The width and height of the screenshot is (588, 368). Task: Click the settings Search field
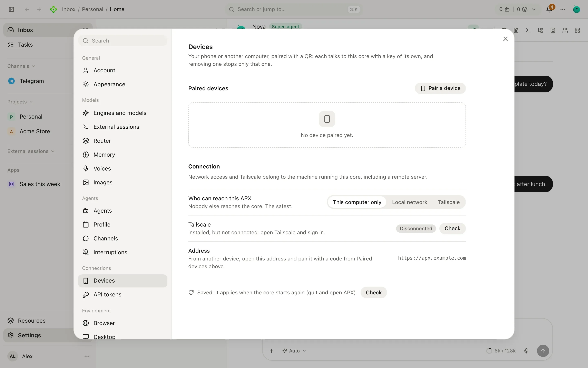pos(123,41)
